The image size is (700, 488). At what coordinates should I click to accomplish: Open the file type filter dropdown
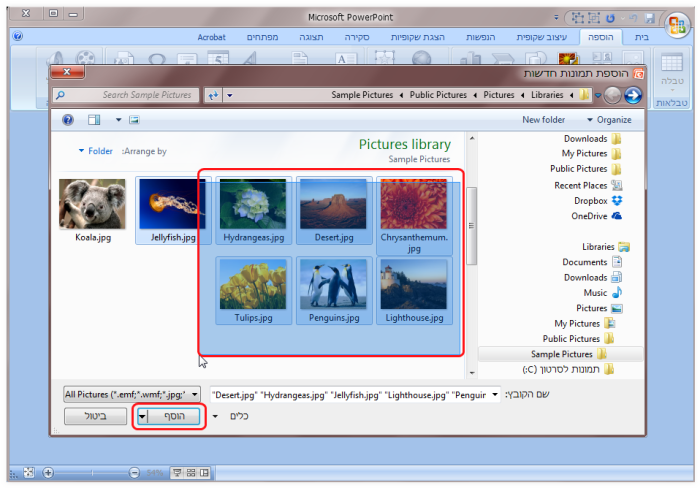pos(132,395)
